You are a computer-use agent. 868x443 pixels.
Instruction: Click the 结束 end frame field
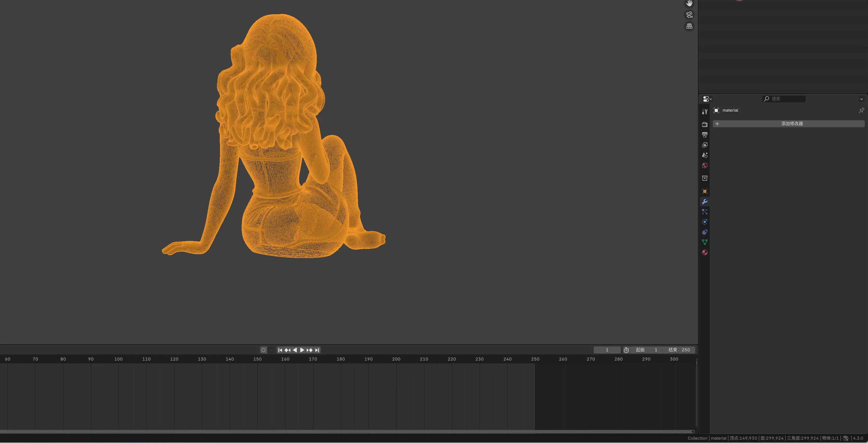click(679, 350)
